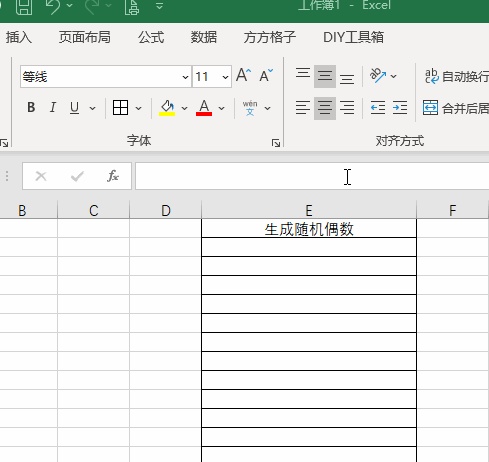Select column E header

309,211
